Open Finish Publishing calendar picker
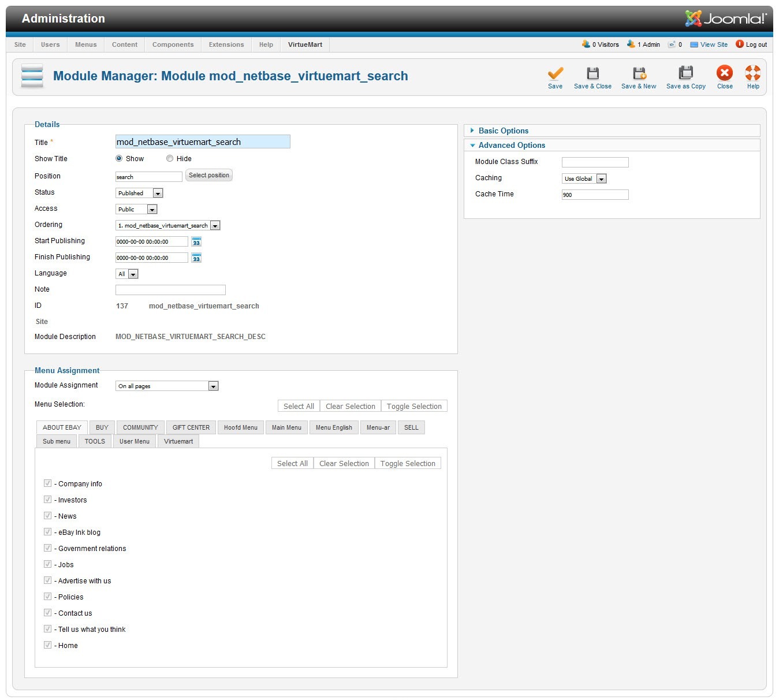 pyautogui.click(x=196, y=258)
